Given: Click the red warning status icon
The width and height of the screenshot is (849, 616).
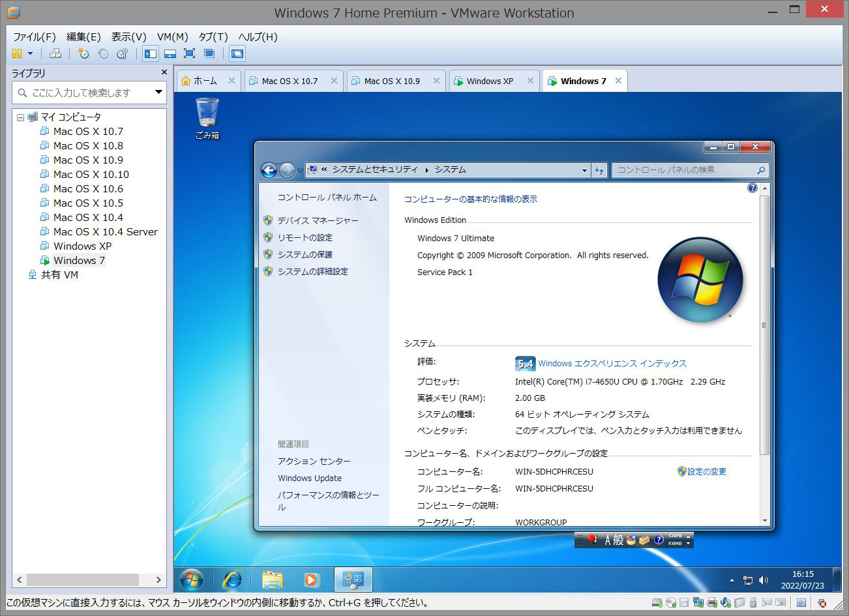Looking at the screenshot, I should point(822,603).
